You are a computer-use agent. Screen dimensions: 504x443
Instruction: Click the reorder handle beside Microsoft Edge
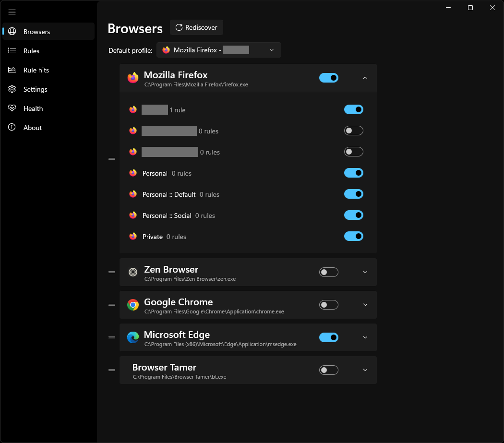112,337
